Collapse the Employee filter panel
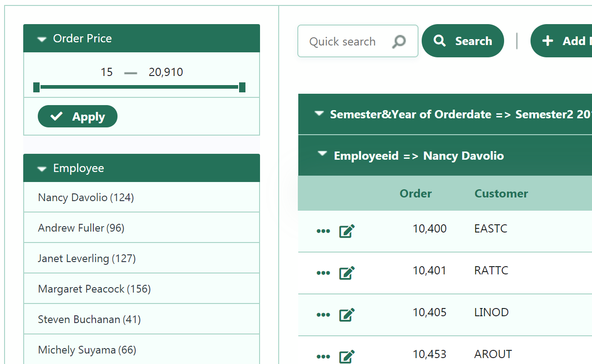 [42, 169]
